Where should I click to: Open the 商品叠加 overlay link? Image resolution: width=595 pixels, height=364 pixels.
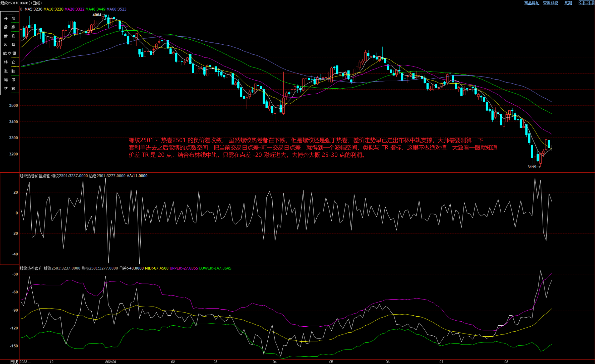pos(531,3)
